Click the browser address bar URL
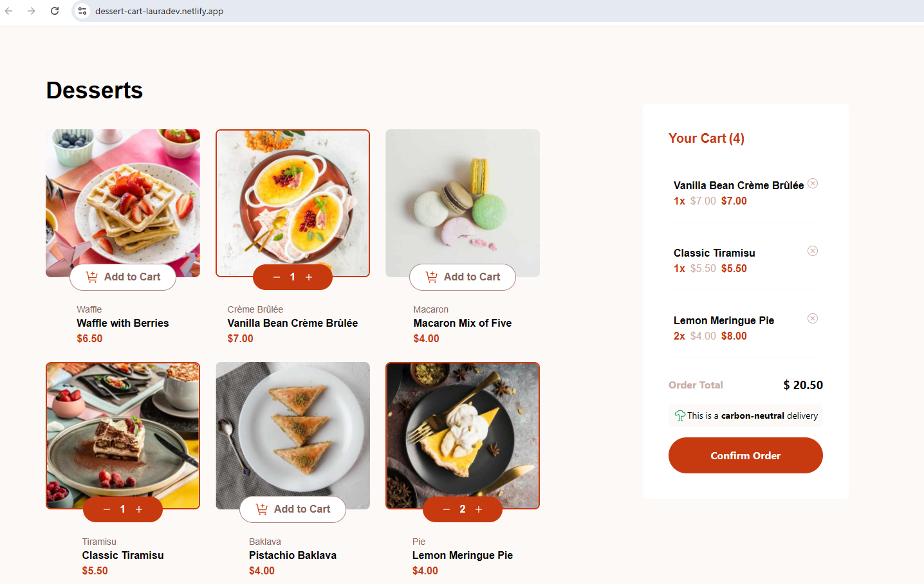924x584 pixels. coord(159,11)
